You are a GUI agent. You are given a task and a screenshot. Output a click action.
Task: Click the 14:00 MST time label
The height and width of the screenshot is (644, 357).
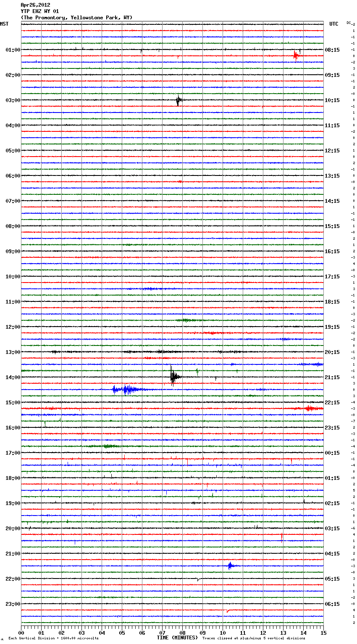click(x=13, y=377)
